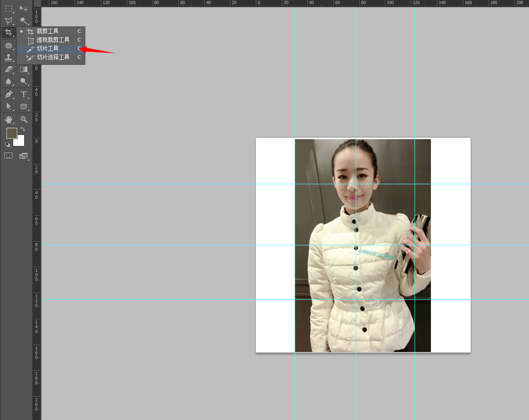Click the Crop tool in toolbar
The width and height of the screenshot is (529, 420).
pyautogui.click(x=8, y=32)
